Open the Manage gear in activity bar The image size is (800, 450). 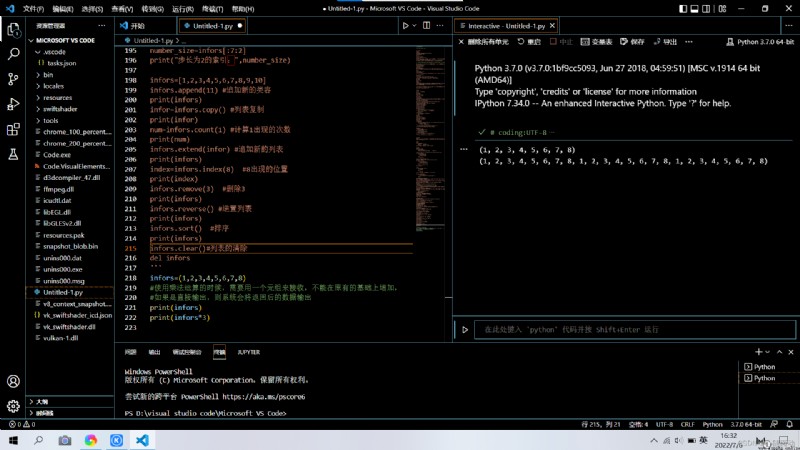click(x=13, y=406)
